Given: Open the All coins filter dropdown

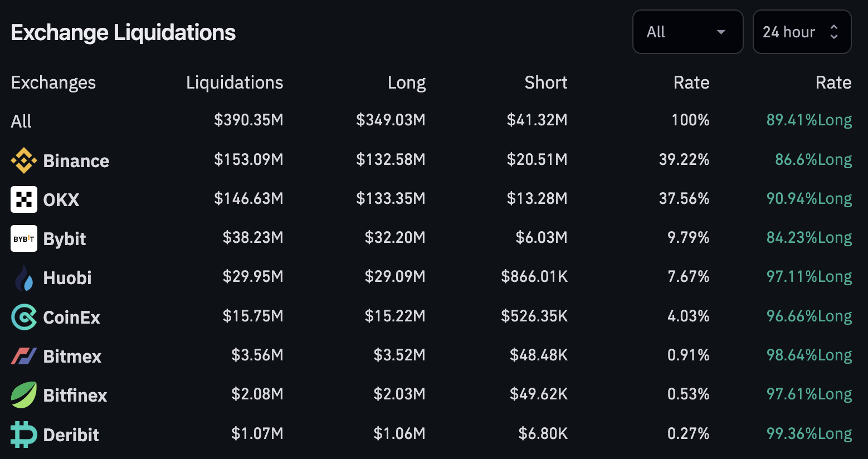Looking at the screenshot, I should 687,32.
